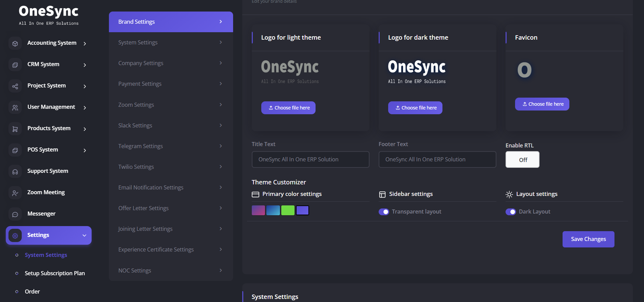Click the Project System share icon
The height and width of the screenshot is (302, 644).
point(15,86)
